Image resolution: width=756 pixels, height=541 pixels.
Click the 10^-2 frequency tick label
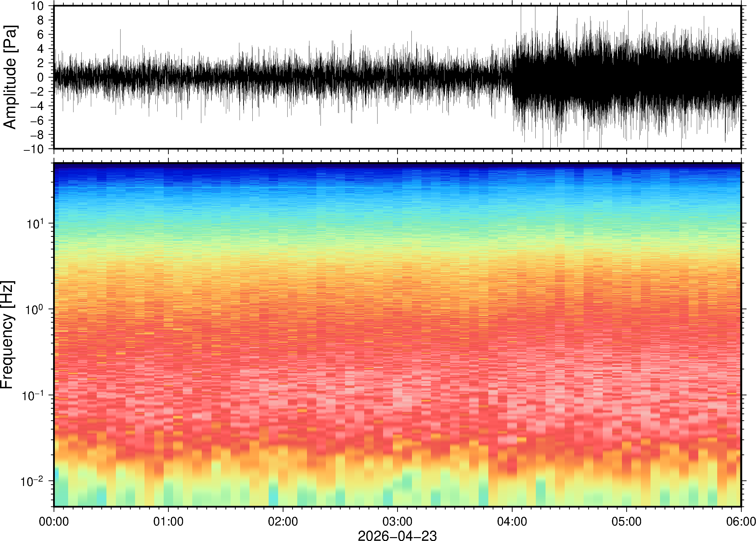click(32, 481)
